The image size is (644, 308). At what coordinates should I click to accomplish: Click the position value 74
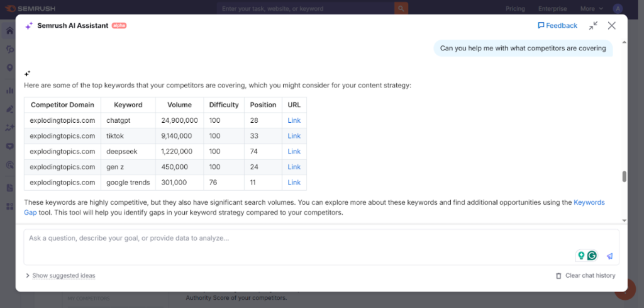point(254,151)
